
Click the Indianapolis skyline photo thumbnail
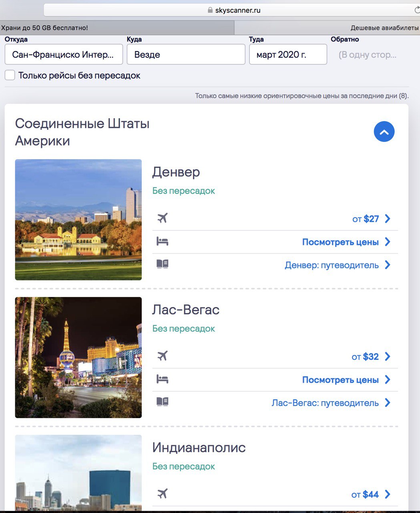coord(78,473)
